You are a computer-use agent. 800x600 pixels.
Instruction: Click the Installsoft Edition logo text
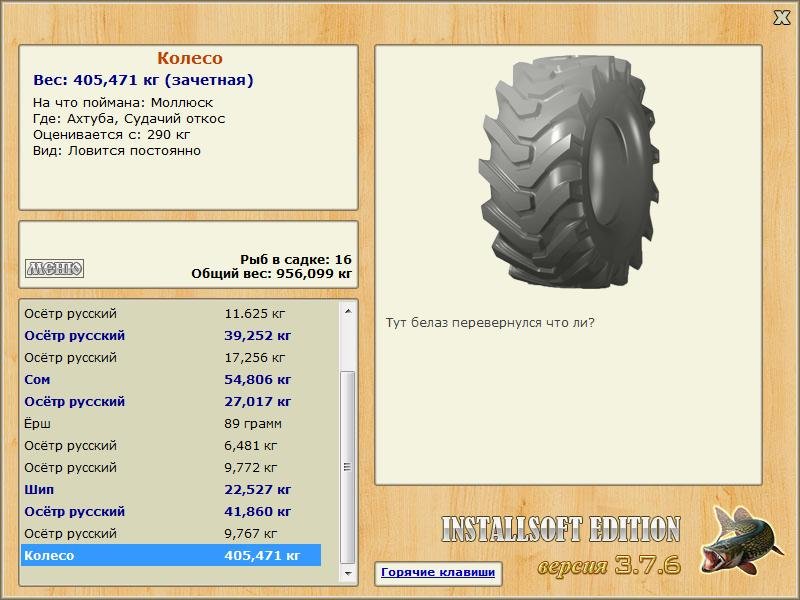[x=561, y=529]
